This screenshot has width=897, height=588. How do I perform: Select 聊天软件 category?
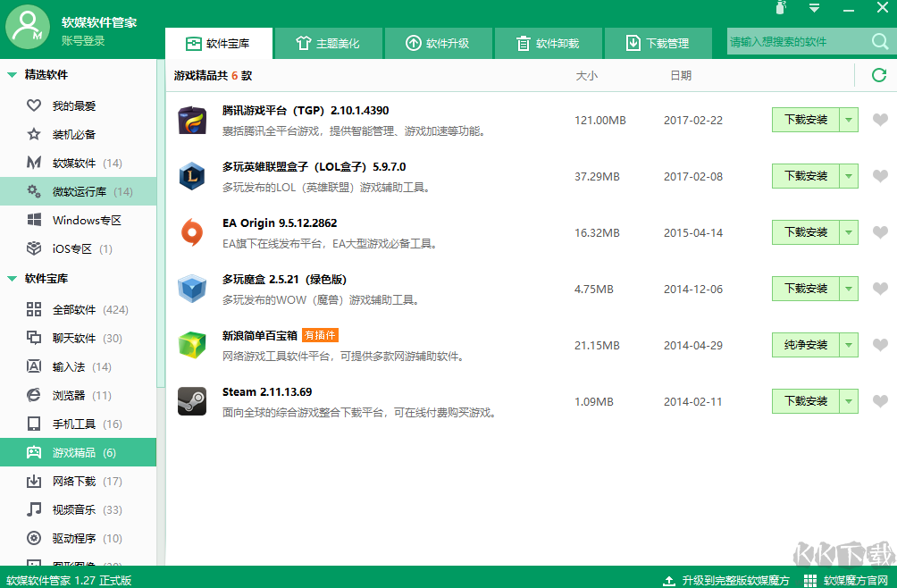click(x=78, y=338)
